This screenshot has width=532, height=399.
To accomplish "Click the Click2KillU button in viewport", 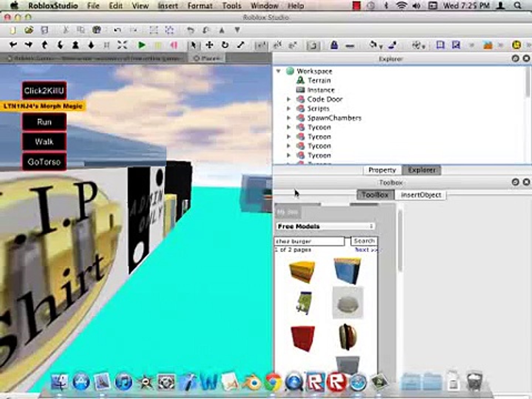I will pyautogui.click(x=44, y=91).
